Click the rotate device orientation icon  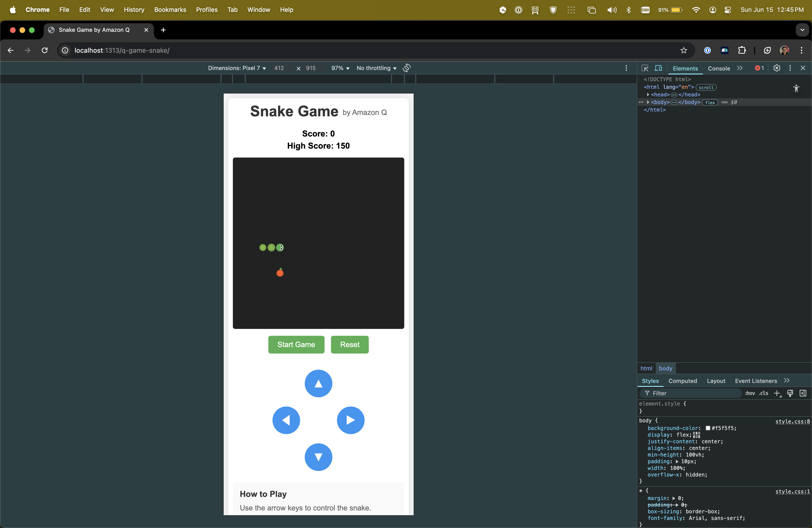407,68
